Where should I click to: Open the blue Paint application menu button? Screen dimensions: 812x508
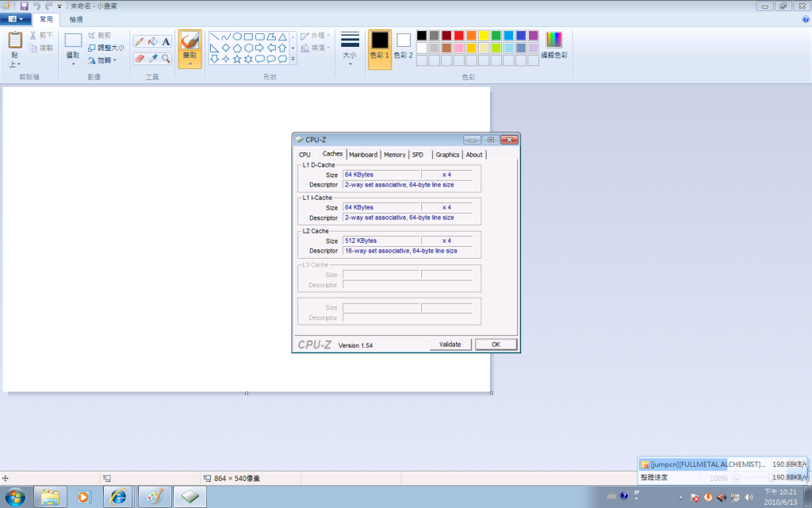click(16, 19)
